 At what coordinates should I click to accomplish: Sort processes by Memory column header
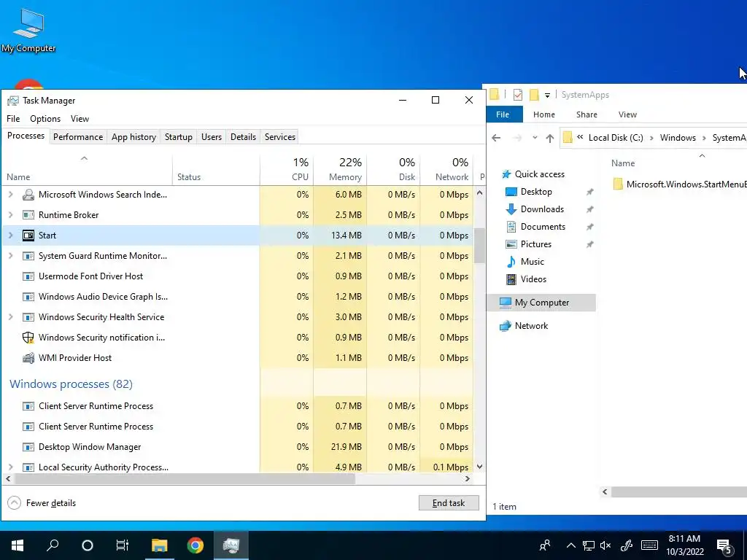[340, 169]
